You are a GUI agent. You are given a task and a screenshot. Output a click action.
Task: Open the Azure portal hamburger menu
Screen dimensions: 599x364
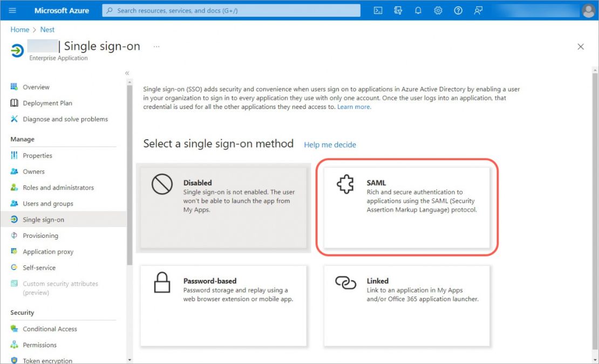(12, 10)
